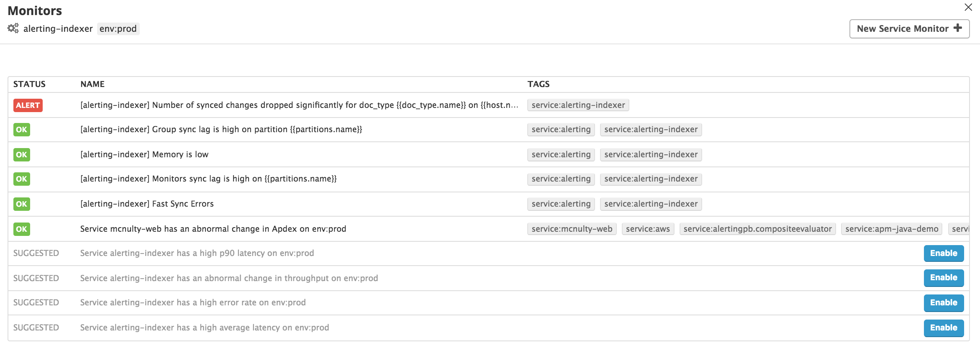Close the Monitors panel with X
980x348 pixels.
pos(968,7)
